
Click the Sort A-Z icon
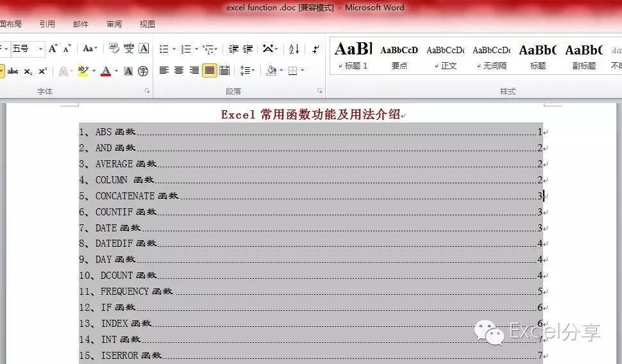click(294, 49)
